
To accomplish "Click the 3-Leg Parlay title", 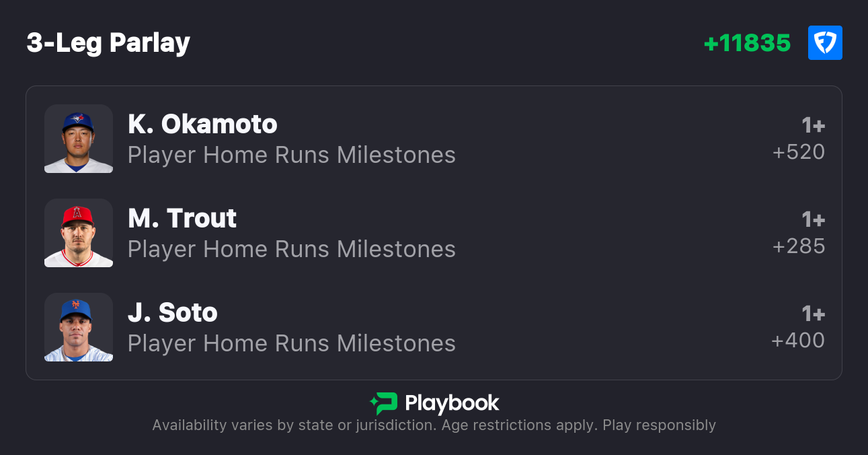I will (x=108, y=43).
